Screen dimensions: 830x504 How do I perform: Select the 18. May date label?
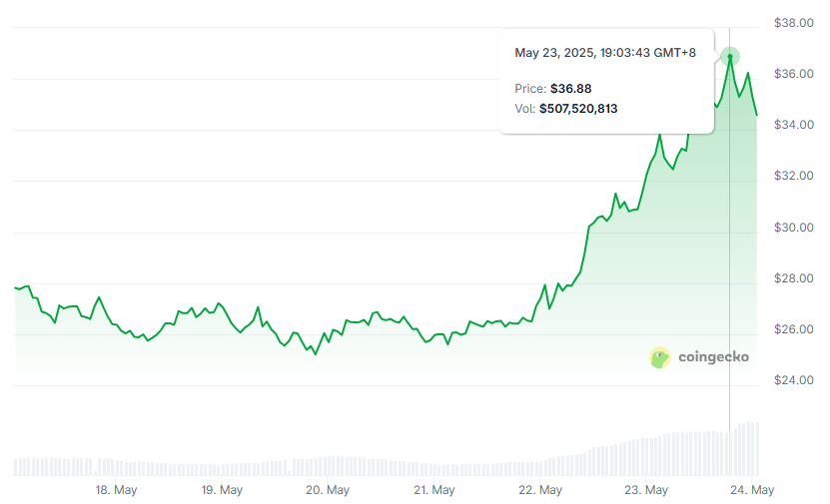tap(116, 490)
